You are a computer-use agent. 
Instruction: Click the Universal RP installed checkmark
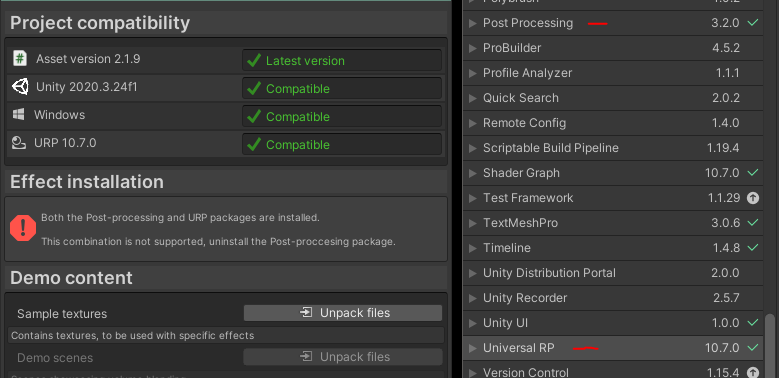(753, 347)
